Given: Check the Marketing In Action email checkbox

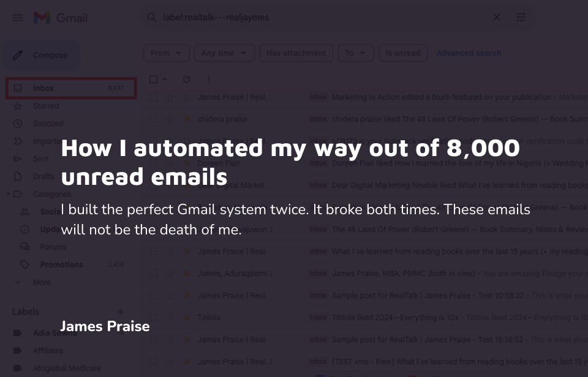Looking at the screenshot, I should 153,97.
